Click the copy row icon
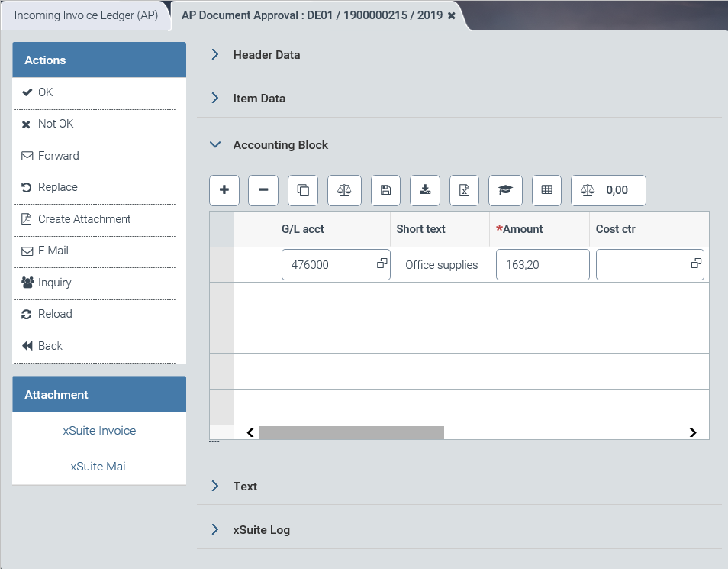The width and height of the screenshot is (728, 569). (303, 190)
